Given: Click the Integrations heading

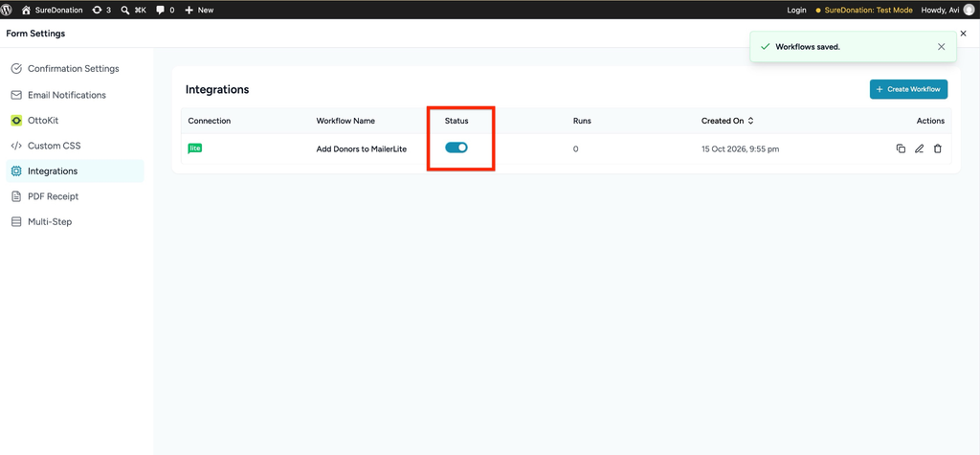Looking at the screenshot, I should (x=217, y=89).
